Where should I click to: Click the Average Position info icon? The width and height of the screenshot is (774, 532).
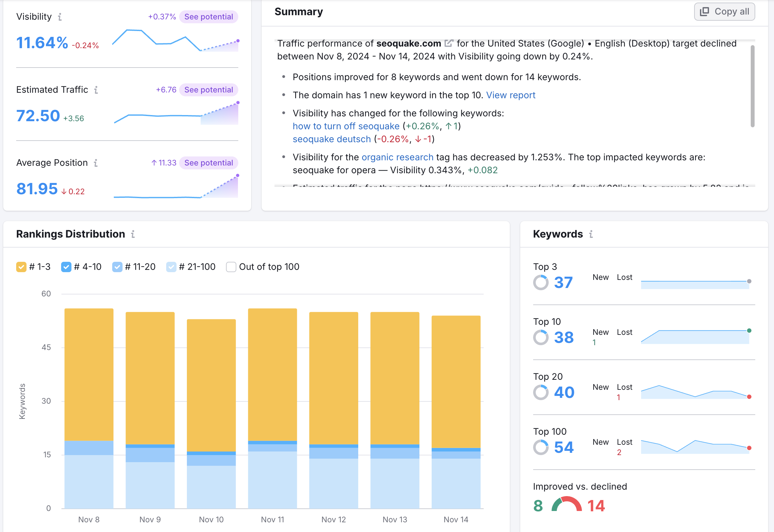click(96, 163)
